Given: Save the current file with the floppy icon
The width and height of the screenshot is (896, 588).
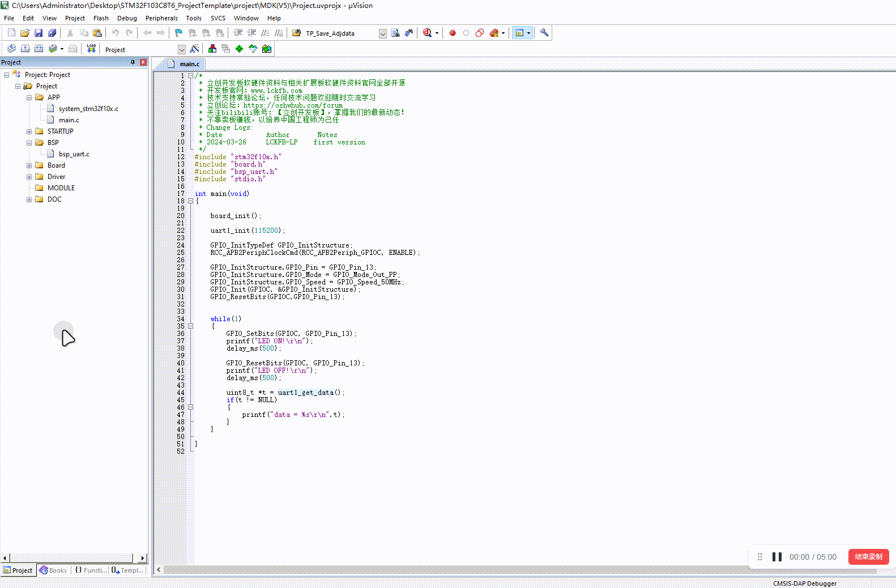Looking at the screenshot, I should (39, 33).
